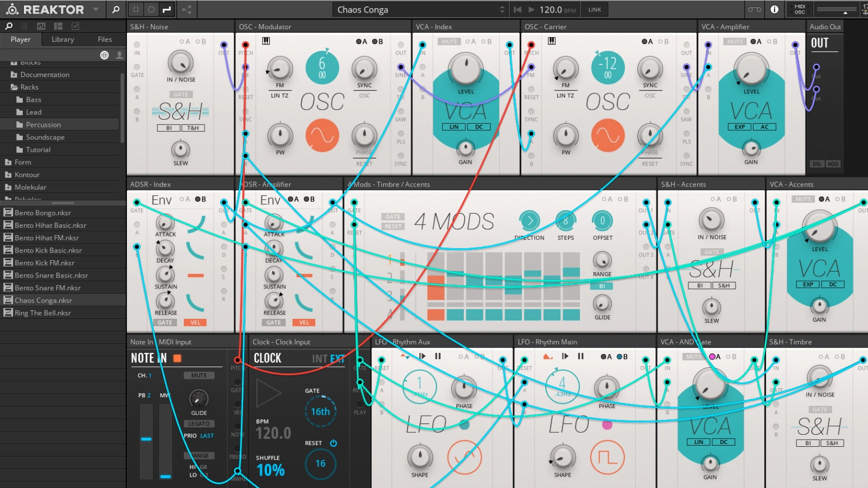The width and height of the screenshot is (868, 488).
Task: Select T&H mode on S&H - Noise
Action: (x=193, y=128)
